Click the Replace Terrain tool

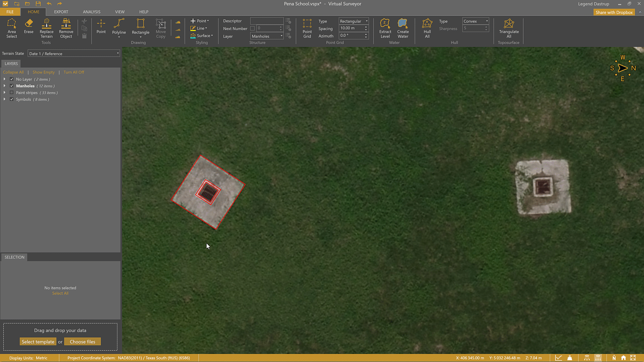(46, 28)
